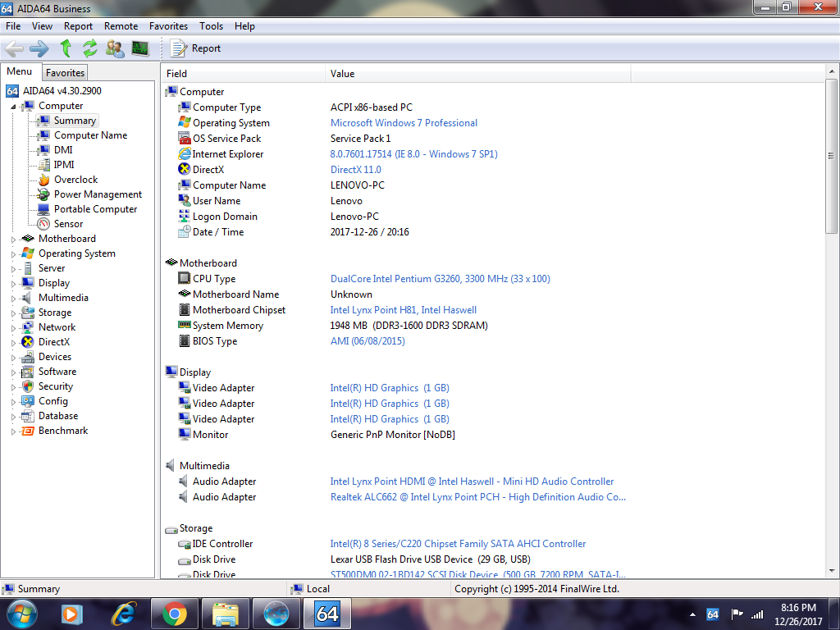
Task: Click the Back navigation arrow icon
Action: coord(14,48)
